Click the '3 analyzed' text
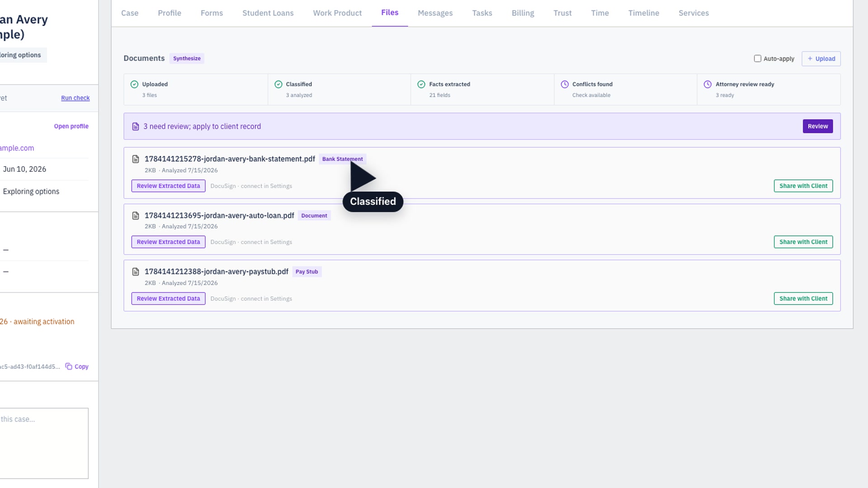The height and width of the screenshot is (488, 868). [299, 95]
